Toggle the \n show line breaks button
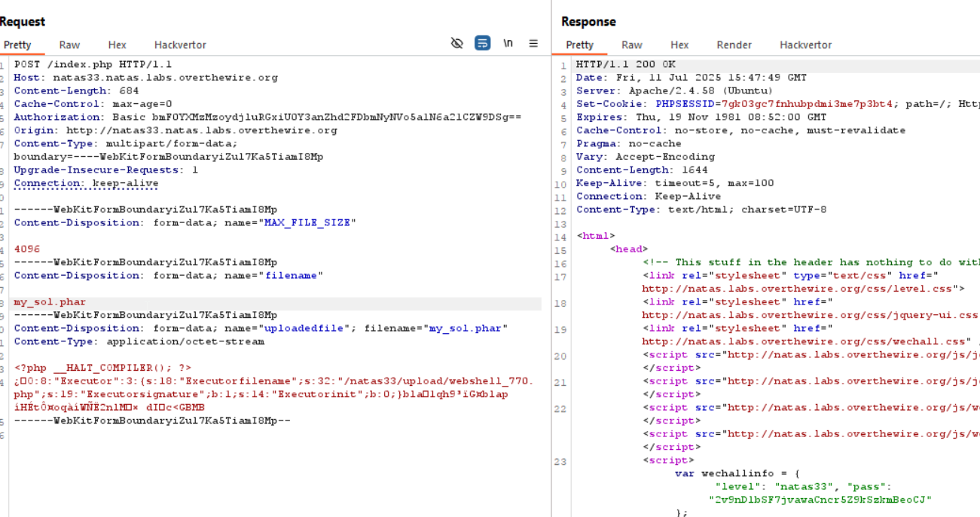Screen dimensions: 980x517 [508, 43]
